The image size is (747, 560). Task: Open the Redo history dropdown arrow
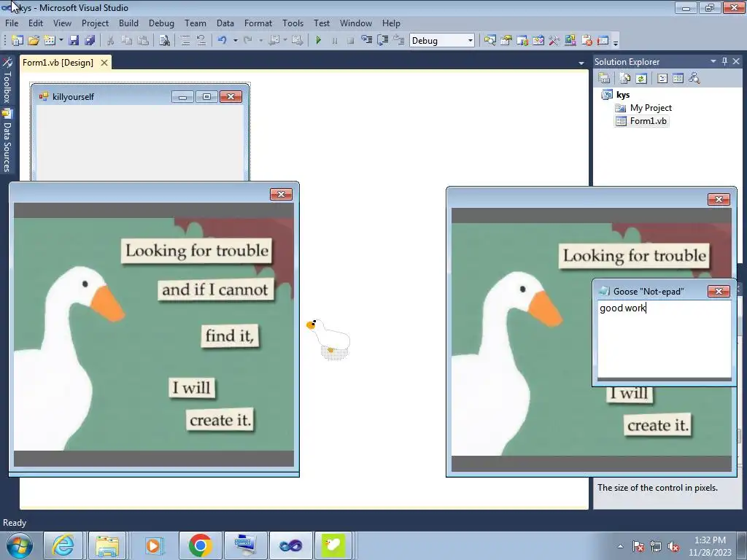click(x=260, y=41)
